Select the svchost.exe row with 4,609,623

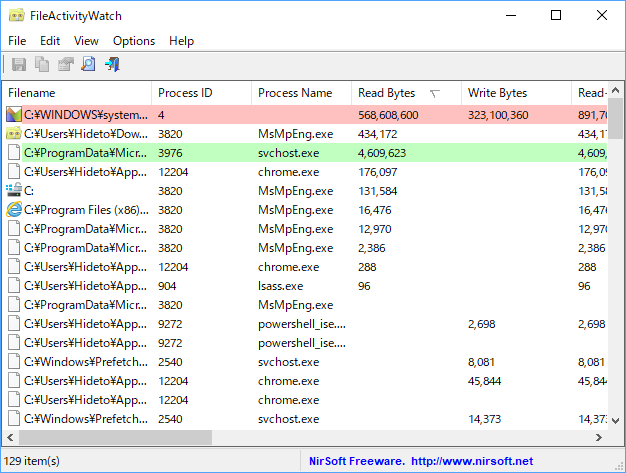point(305,153)
